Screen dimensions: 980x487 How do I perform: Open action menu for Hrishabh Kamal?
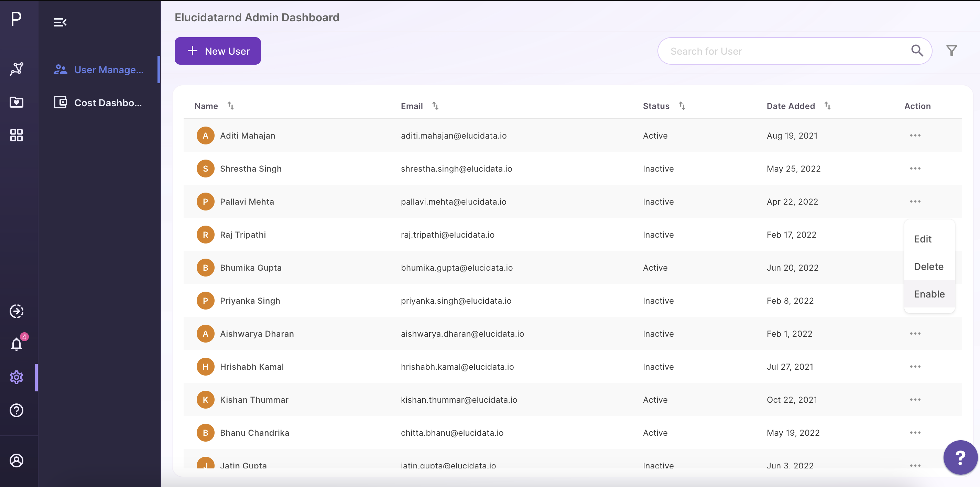click(x=915, y=367)
